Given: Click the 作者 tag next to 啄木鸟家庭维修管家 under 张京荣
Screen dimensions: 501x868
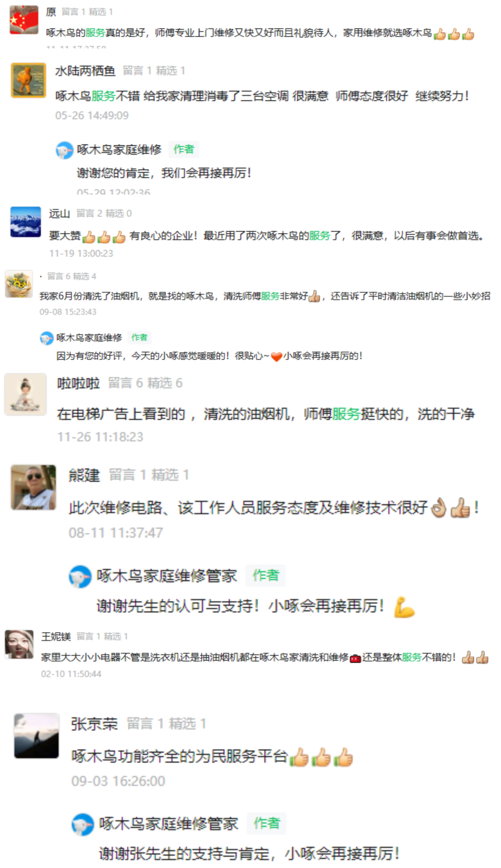Looking at the screenshot, I should pos(267,823).
